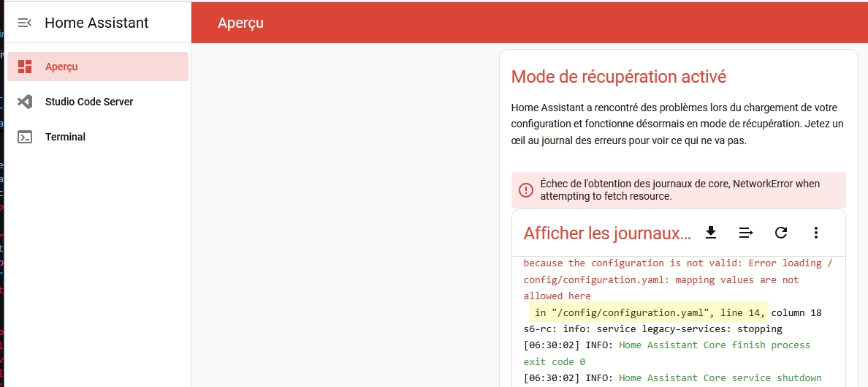Click the Studio Code Server icon
The width and height of the screenshot is (868, 387).
(25, 102)
